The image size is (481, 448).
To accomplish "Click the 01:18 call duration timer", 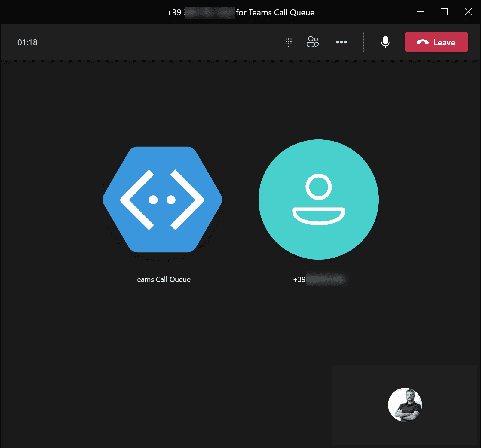I will [27, 43].
